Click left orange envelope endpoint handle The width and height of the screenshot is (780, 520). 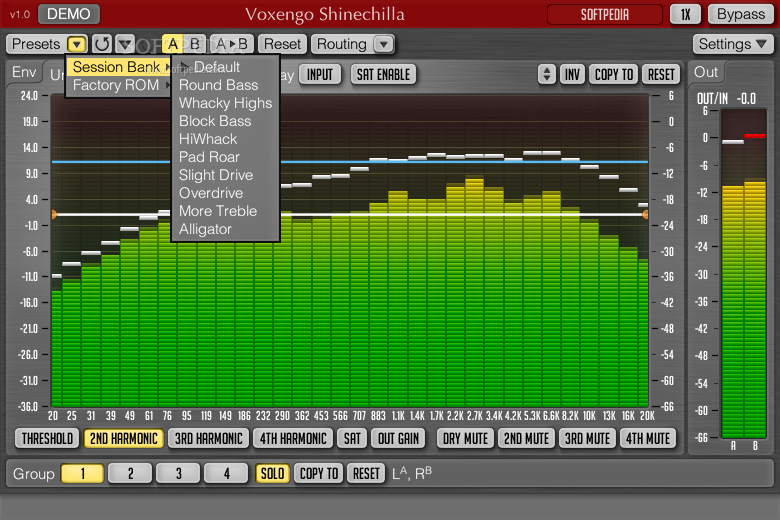[x=54, y=214]
